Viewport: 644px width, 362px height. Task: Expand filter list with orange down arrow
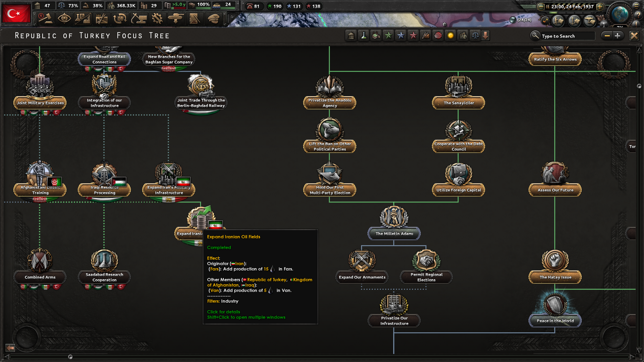pos(485,36)
